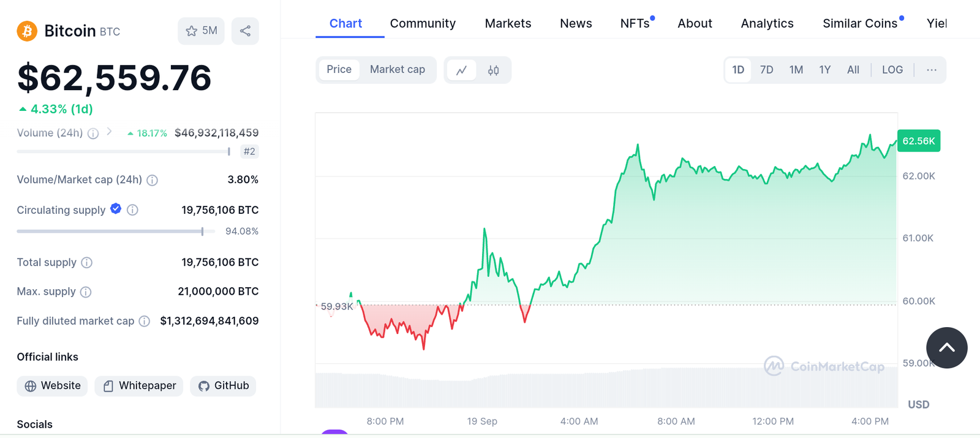Open Fully diluted market cap info icon
The image size is (980, 438).
[x=145, y=321]
